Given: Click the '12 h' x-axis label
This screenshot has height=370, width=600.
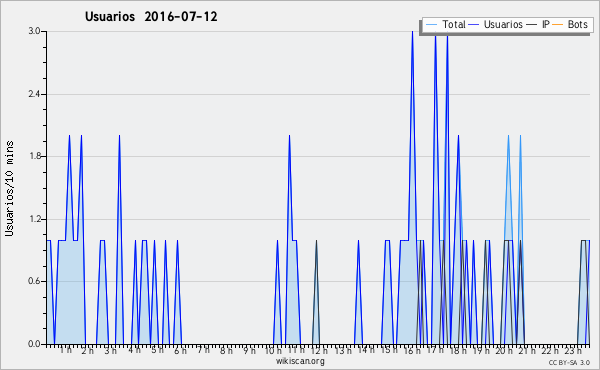Looking at the screenshot, I should [x=319, y=351].
